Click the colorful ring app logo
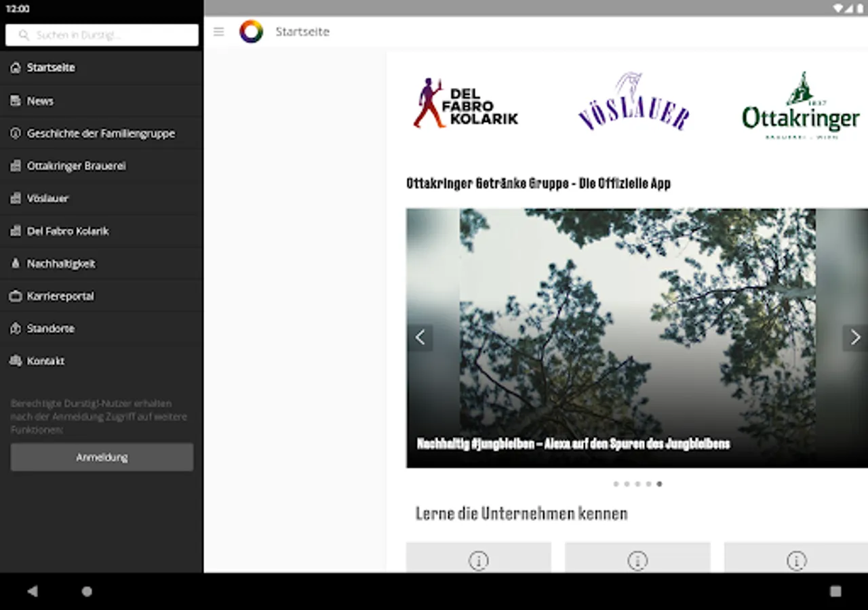868x610 pixels. [251, 32]
